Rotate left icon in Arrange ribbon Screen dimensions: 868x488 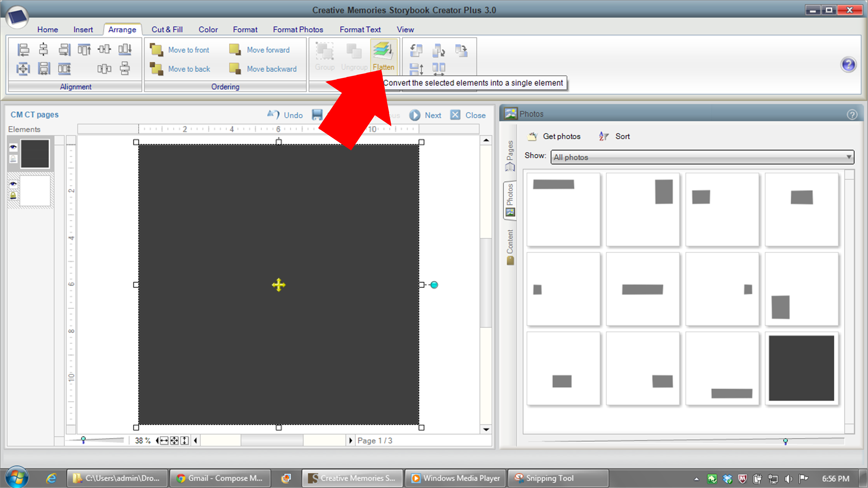point(416,51)
